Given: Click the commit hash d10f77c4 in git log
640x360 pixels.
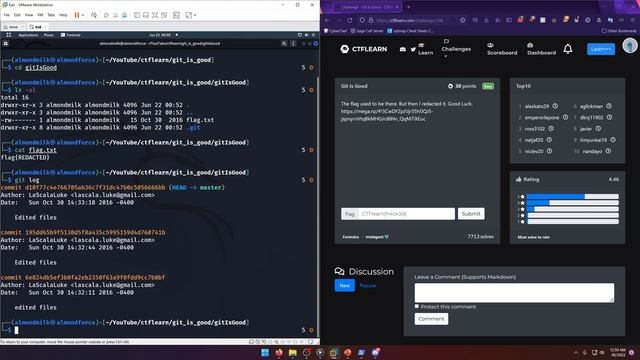Looking at the screenshot, I should pyautogui.click(x=95, y=188).
